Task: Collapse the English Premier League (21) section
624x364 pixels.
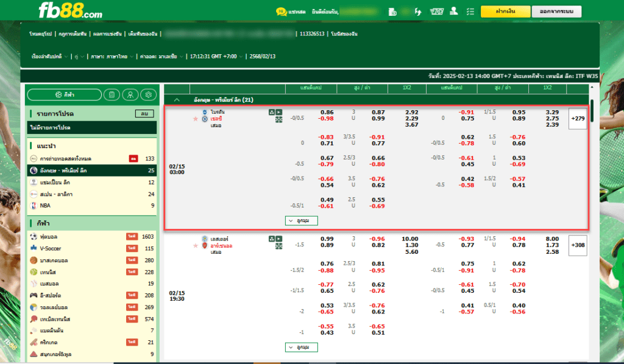Action: 177,100
